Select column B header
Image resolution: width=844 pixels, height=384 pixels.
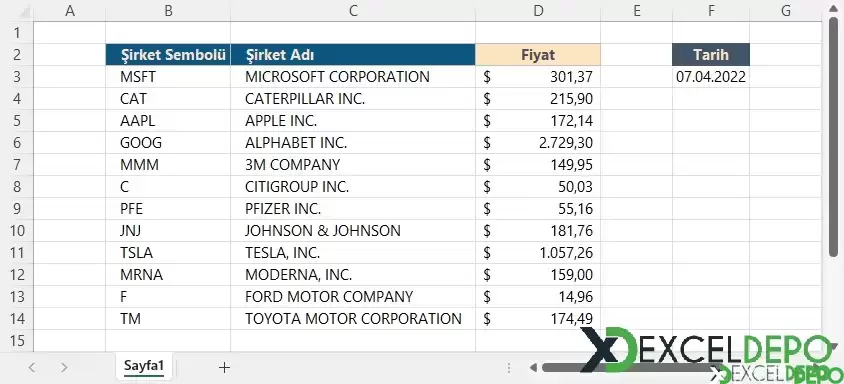click(x=168, y=11)
